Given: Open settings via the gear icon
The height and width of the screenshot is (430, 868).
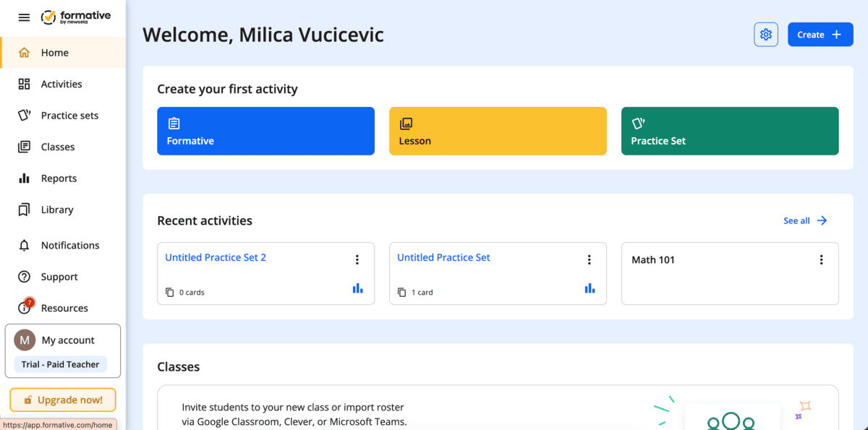Looking at the screenshot, I should [x=766, y=35].
